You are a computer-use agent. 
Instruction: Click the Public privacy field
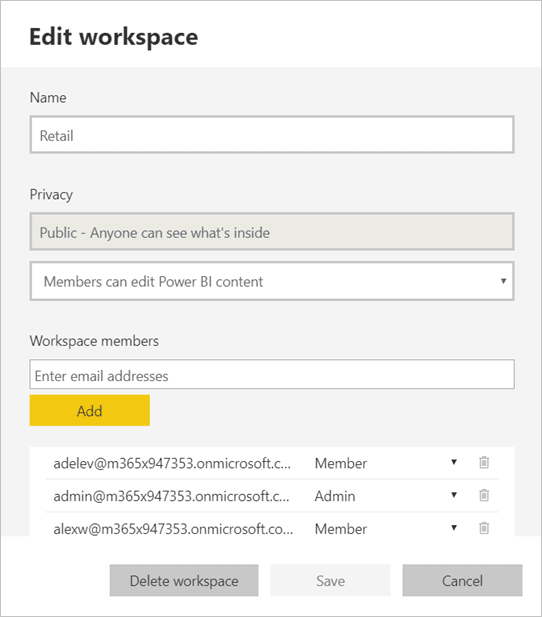272,232
